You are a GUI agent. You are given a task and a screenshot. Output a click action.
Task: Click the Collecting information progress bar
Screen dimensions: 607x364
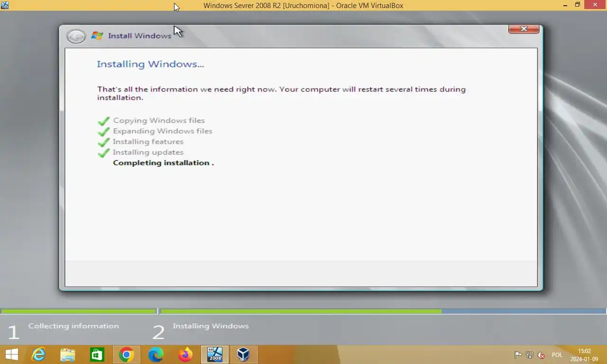[79, 311]
